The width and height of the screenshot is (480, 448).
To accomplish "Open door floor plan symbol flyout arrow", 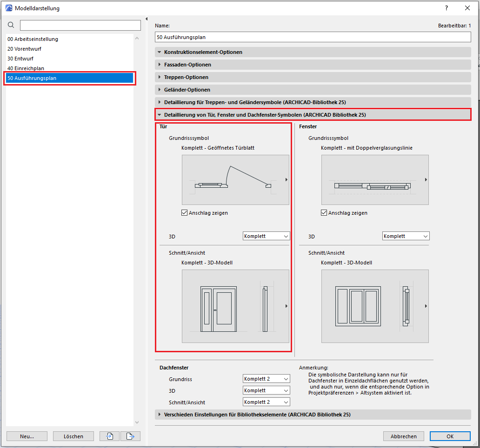I will (286, 180).
